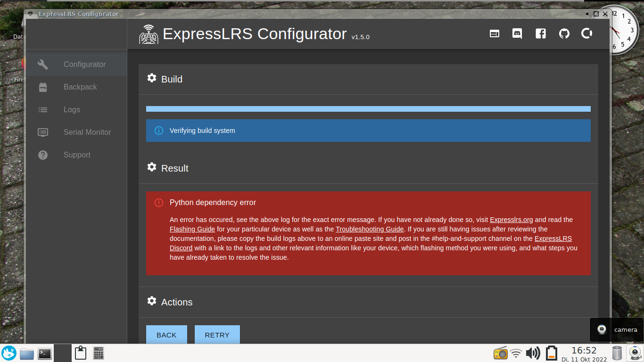644x362 pixels.
Task: Click the info icon on the Verifying build system banner
Action: tap(159, 131)
